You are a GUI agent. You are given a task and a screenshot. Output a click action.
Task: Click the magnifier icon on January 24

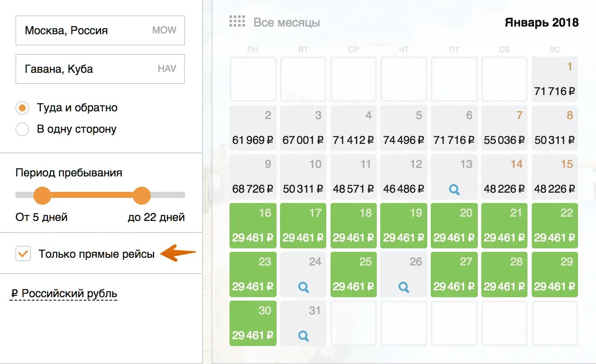coord(304,287)
